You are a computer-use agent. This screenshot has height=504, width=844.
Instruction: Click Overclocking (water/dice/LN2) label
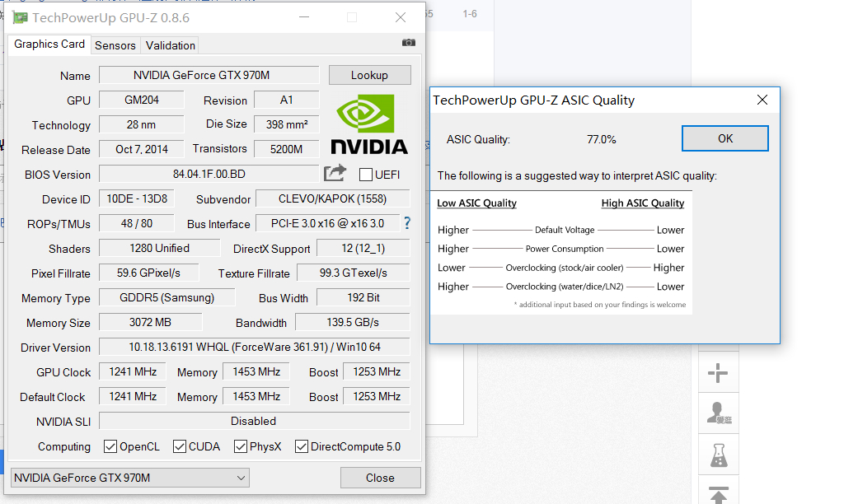tap(564, 286)
